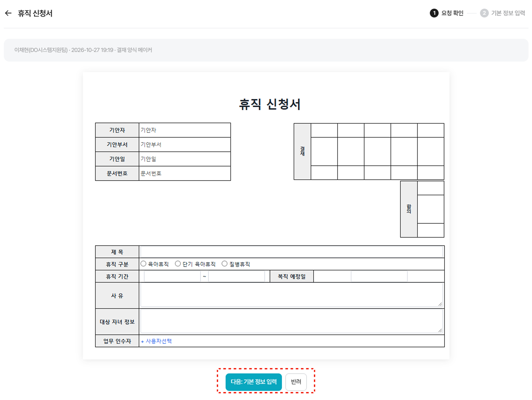Click the 기안부서 placeholder value cell

click(x=185, y=144)
